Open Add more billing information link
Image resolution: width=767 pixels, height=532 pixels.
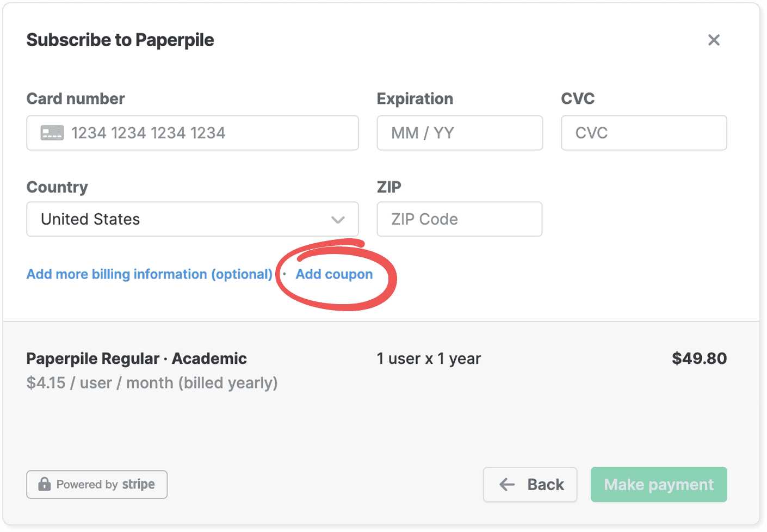[x=150, y=274]
